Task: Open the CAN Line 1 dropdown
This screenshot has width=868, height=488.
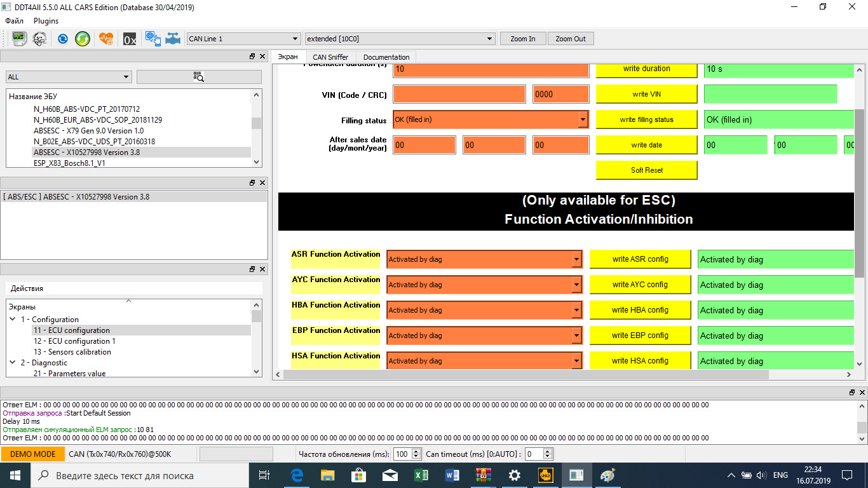Action: 243,39
